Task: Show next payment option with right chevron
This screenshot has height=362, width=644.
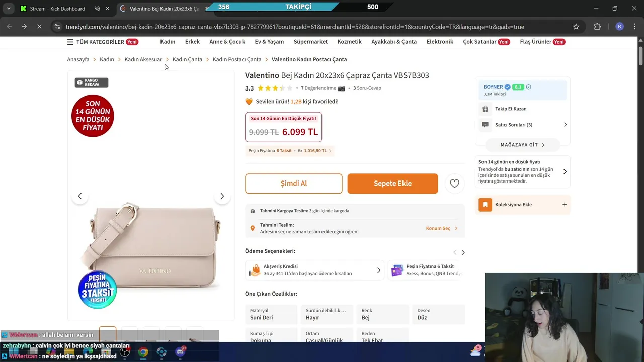Action: pos(463,252)
